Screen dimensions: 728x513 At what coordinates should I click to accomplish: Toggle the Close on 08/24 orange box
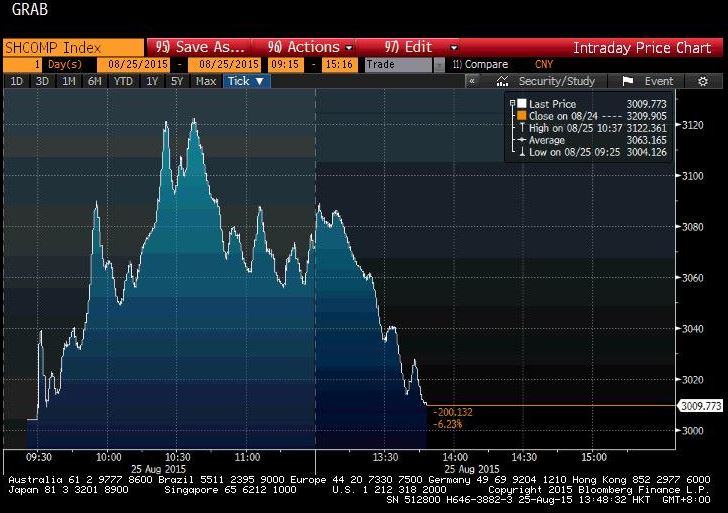[522, 116]
